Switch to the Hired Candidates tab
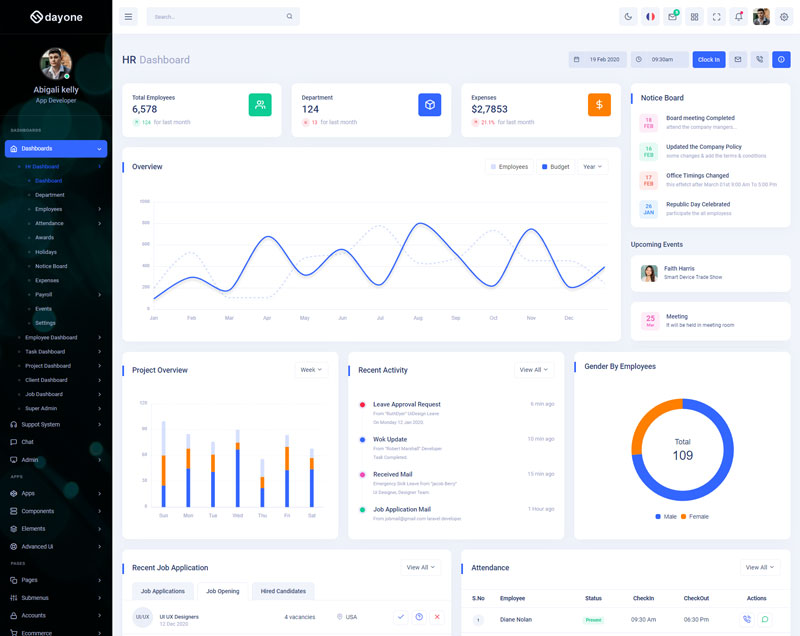The image size is (800, 636). tap(283, 591)
